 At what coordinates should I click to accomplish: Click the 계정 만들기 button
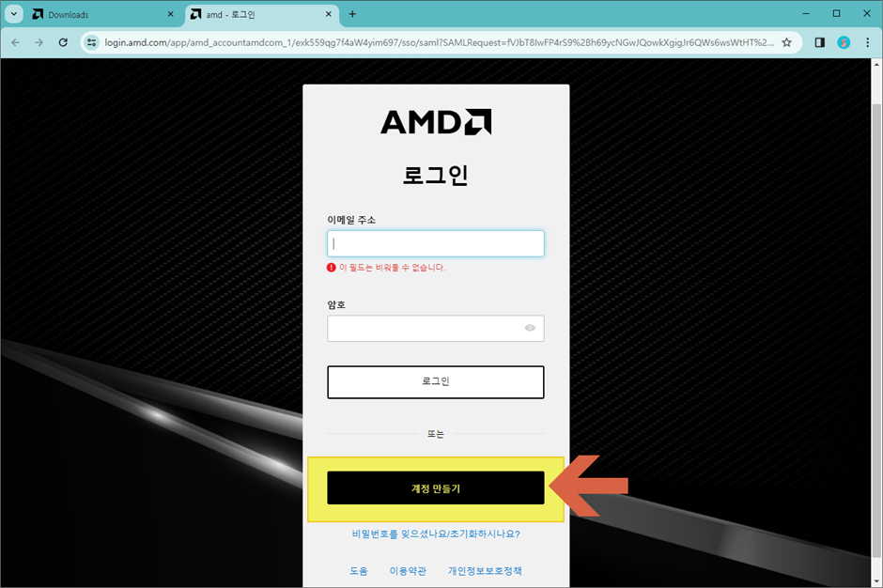436,488
